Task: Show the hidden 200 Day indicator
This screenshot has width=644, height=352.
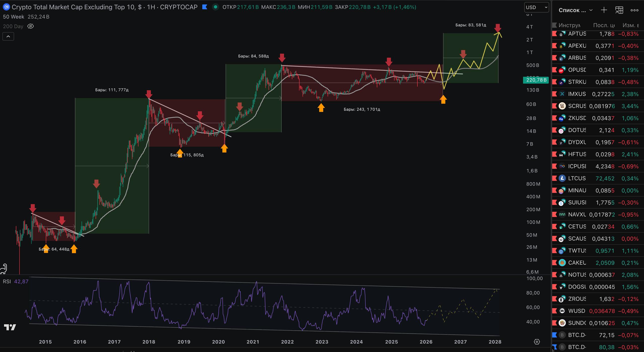Action: [30, 26]
